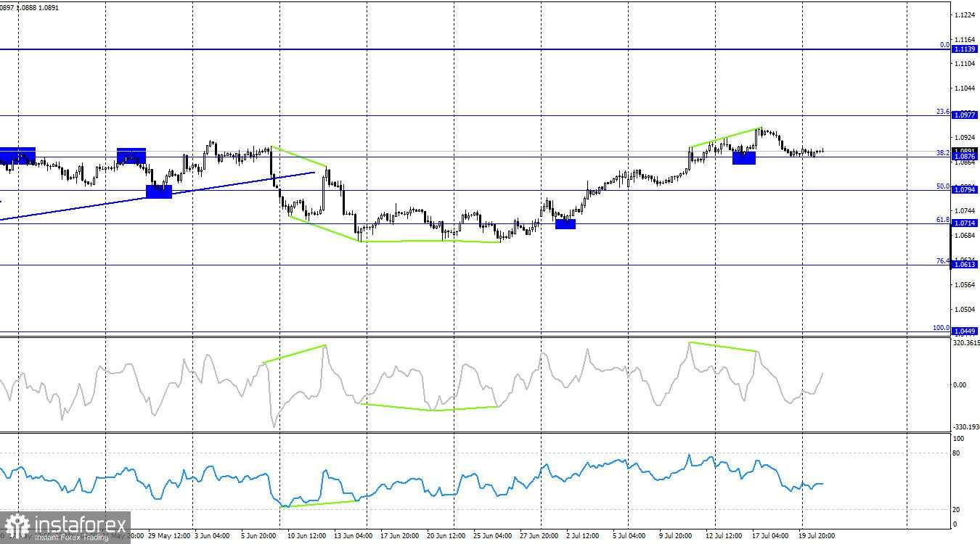Click the blue rectangle on the rising blue trendline

[x=159, y=191]
